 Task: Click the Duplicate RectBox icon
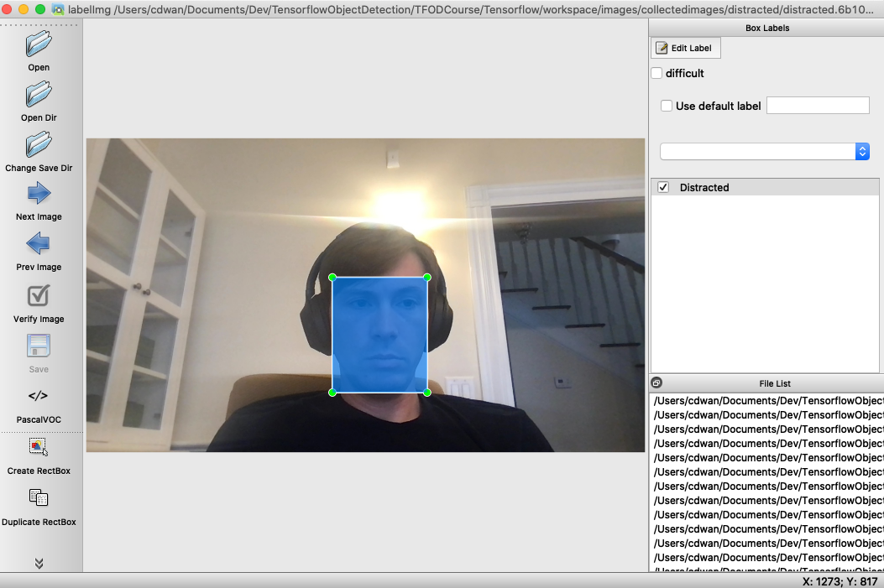[x=38, y=497]
